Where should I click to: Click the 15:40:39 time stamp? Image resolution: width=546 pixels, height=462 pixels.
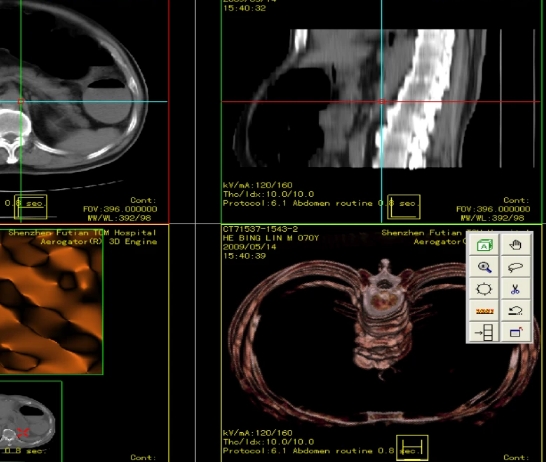coord(244,256)
